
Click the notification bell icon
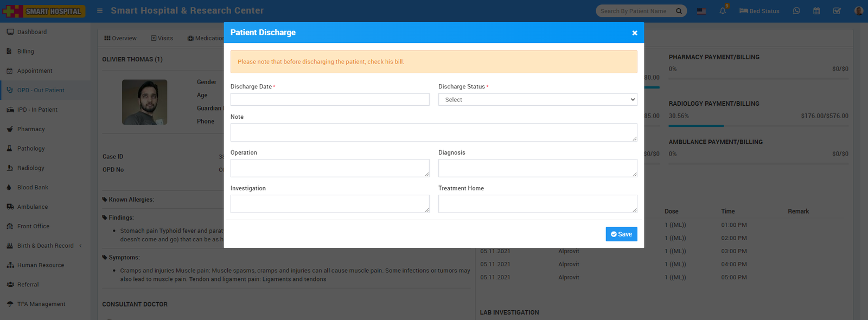723,11
